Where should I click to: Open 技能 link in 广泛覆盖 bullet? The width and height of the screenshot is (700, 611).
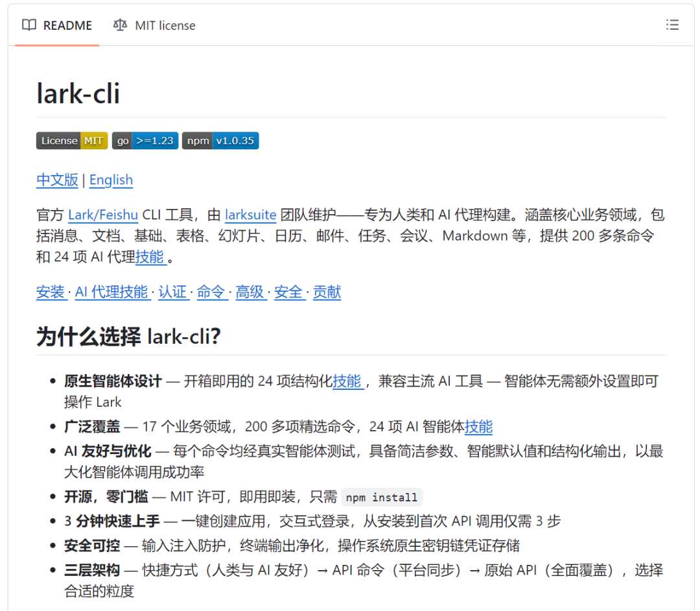point(478,427)
